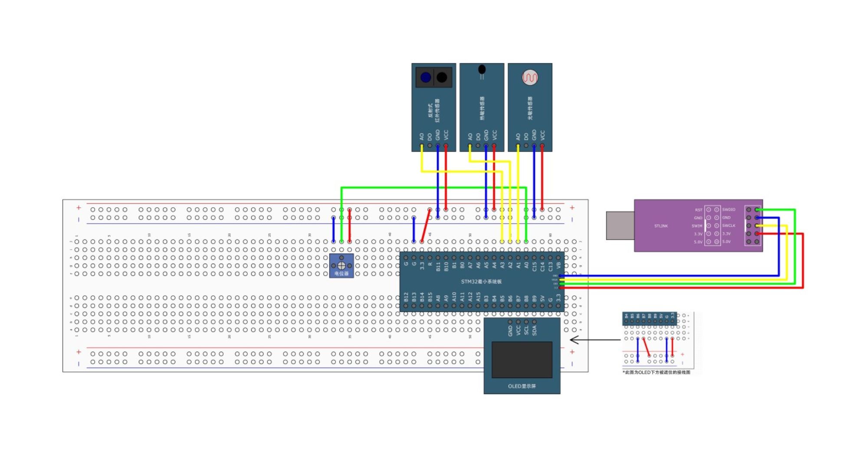868x457 pixels.
Task: Click the SWDIO pin label on ST-Link
Action: (x=729, y=209)
